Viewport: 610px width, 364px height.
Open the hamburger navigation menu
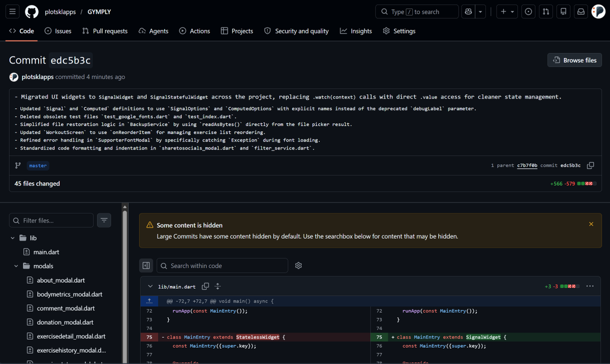(13, 12)
